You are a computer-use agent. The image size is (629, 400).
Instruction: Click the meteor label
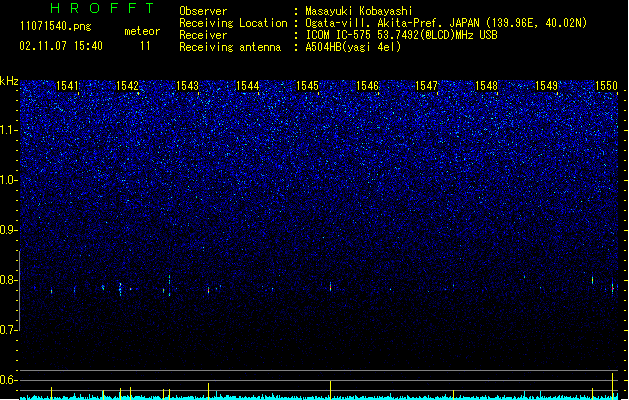(142, 31)
